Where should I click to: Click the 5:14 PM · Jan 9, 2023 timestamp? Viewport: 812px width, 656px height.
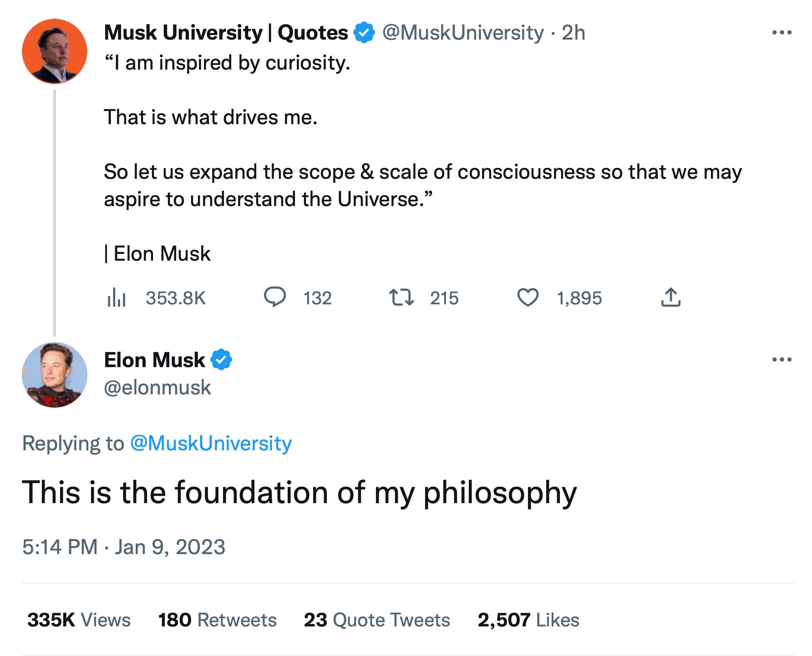click(x=124, y=547)
